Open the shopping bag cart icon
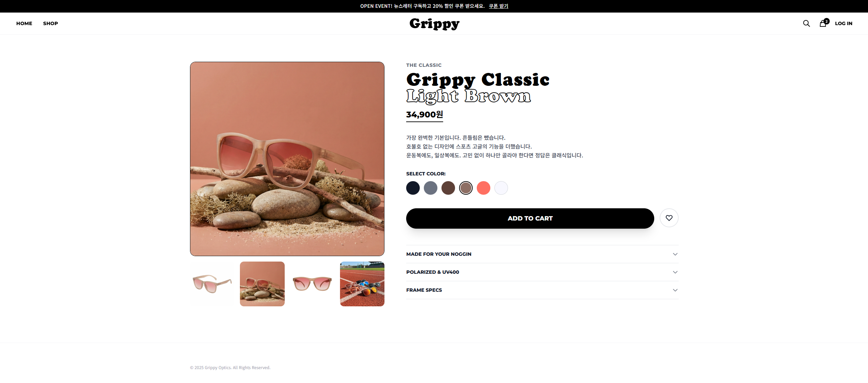 (824, 23)
